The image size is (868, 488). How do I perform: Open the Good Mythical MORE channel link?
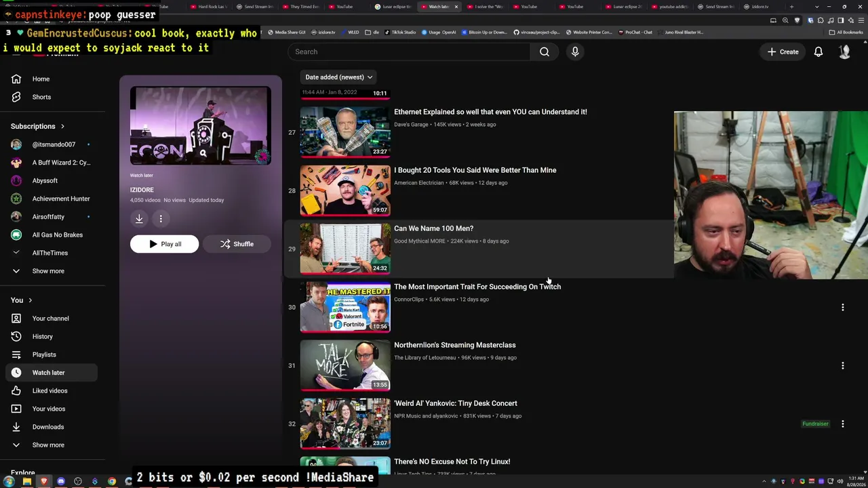point(420,241)
